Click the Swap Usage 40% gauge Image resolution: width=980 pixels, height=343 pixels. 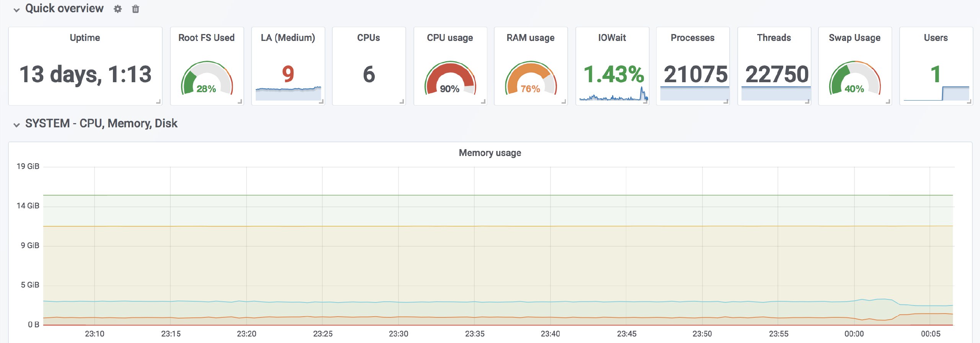click(x=855, y=78)
